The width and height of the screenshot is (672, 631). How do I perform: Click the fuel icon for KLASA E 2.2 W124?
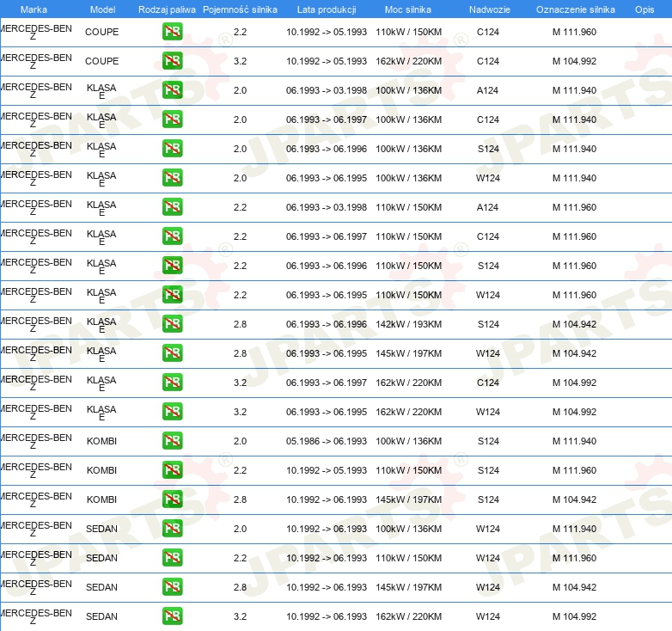click(x=172, y=295)
